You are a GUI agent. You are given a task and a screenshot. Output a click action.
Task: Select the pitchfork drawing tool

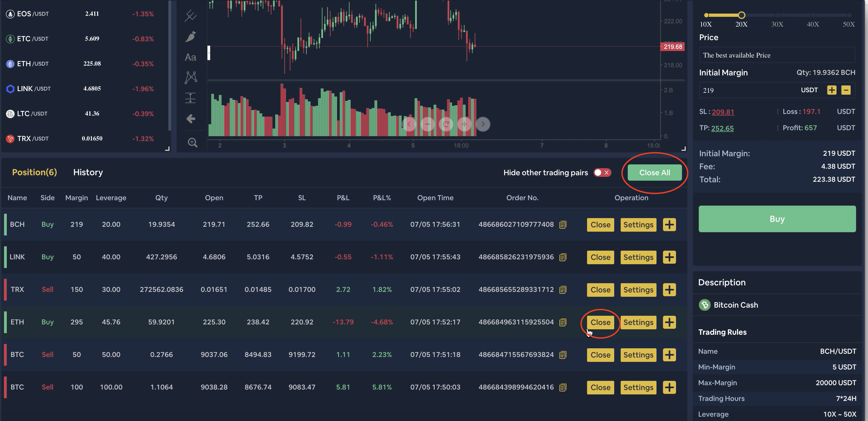coord(190,15)
